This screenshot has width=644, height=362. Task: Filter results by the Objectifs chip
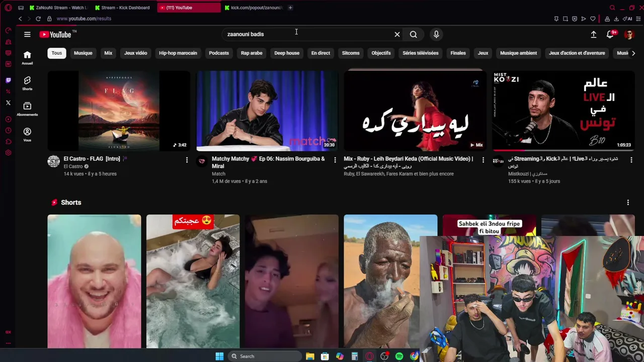click(381, 53)
